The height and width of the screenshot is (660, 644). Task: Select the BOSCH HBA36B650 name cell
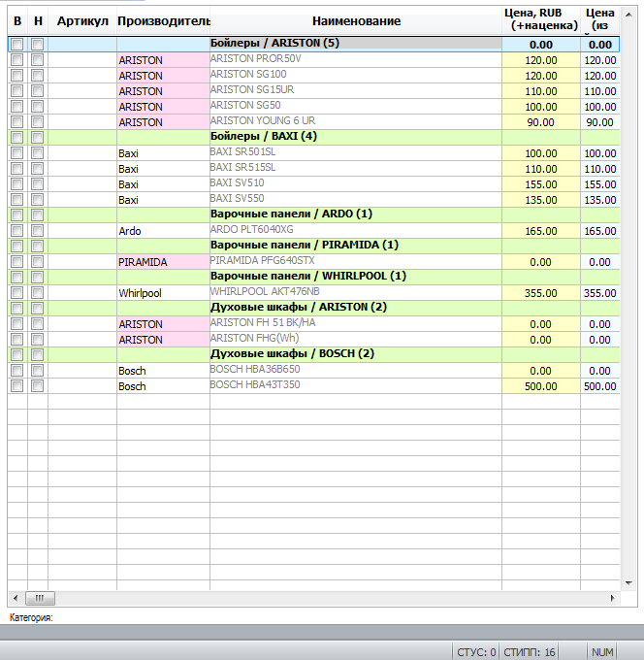pos(356,371)
